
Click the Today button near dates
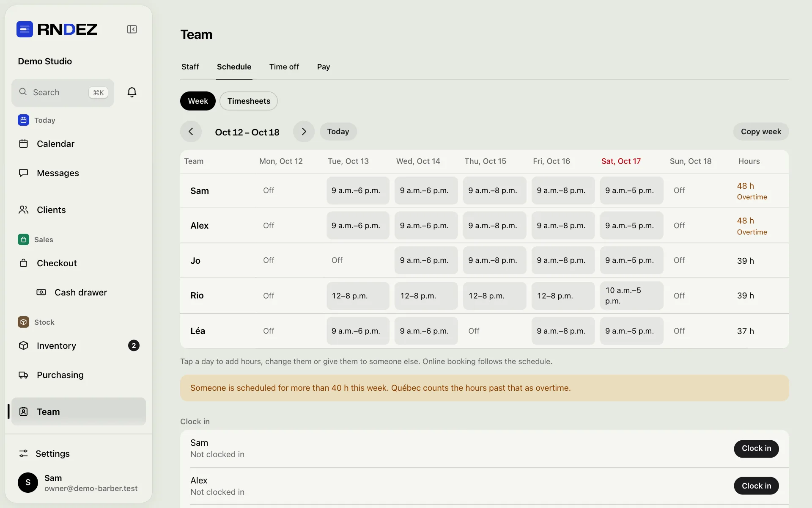tap(338, 132)
